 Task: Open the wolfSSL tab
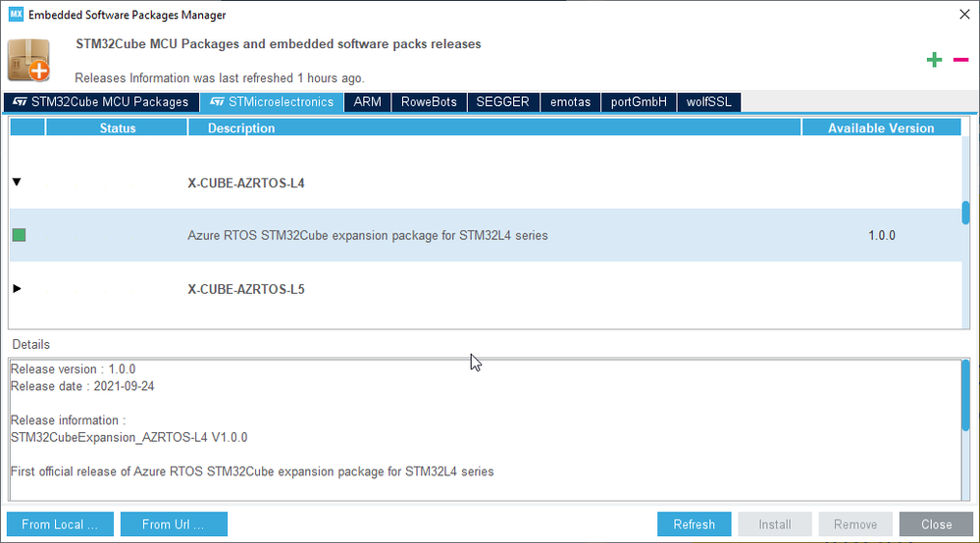(x=708, y=102)
